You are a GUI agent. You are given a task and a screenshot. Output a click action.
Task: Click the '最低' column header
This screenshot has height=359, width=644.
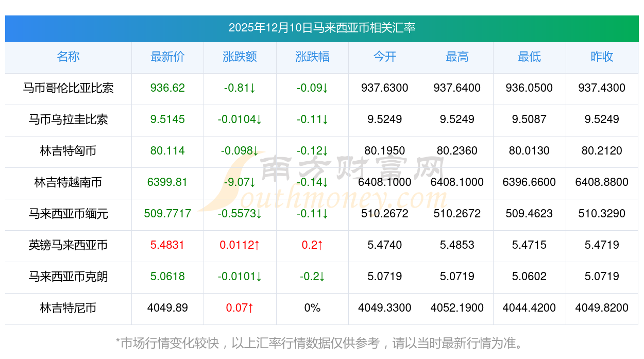(530, 57)
